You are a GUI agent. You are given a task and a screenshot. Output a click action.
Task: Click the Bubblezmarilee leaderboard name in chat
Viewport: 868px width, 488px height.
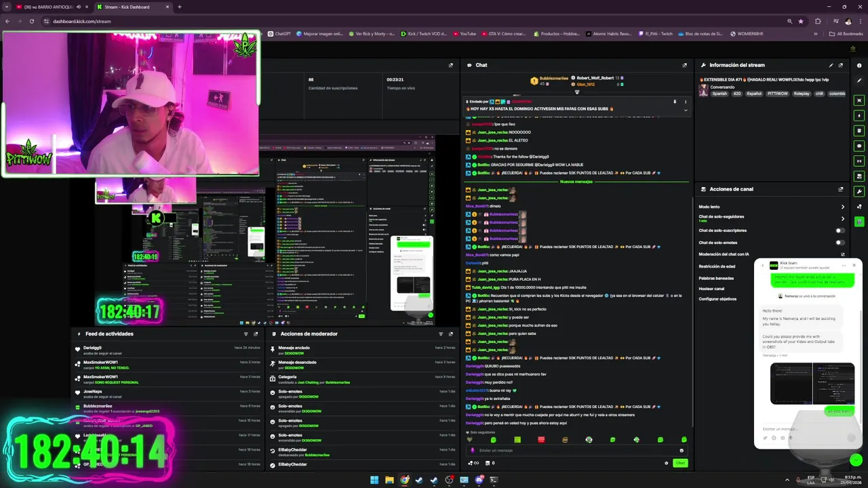tap(554, 79)
